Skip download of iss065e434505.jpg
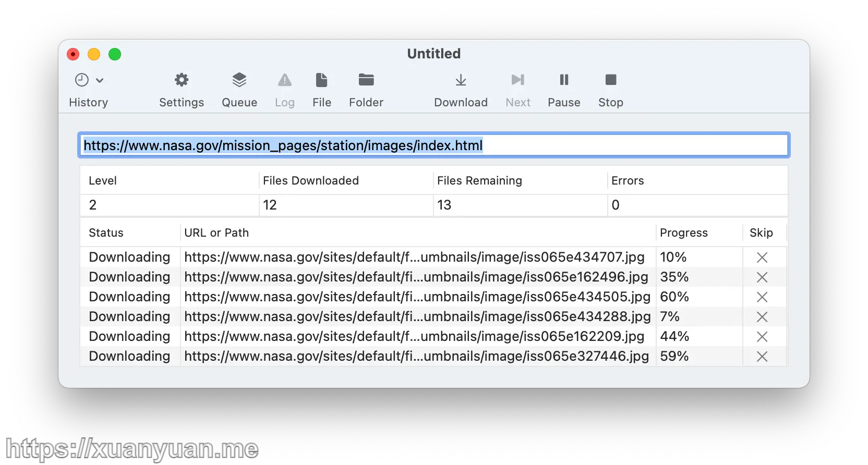The height and width of the screenshot is (465, 868). 762,297
